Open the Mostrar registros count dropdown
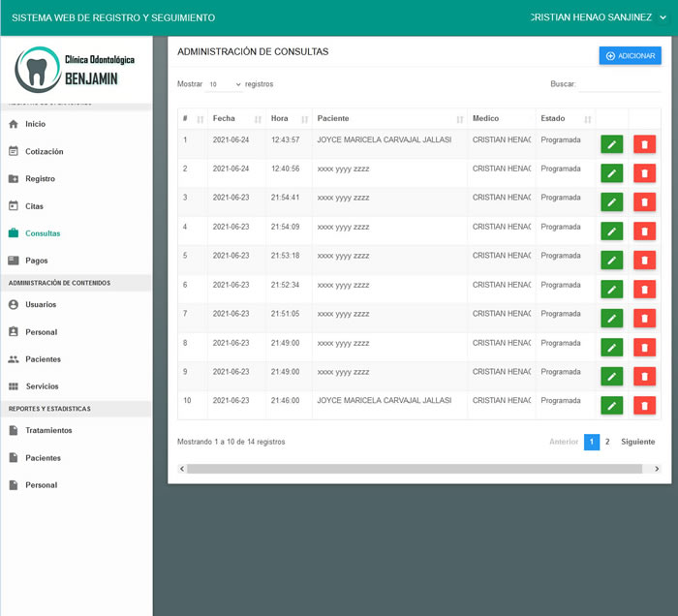This screenshot has height=616, width=678. [225, 84]
